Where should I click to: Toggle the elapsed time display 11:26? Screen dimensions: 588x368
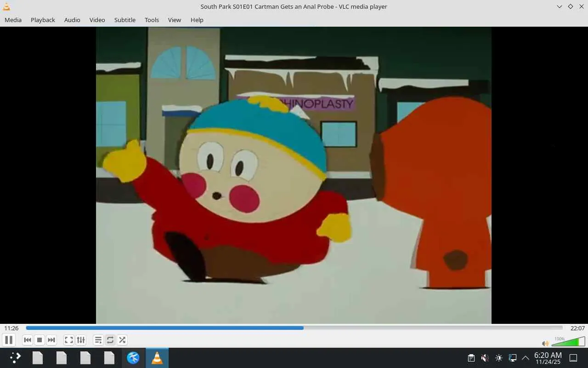click(11, 328)
